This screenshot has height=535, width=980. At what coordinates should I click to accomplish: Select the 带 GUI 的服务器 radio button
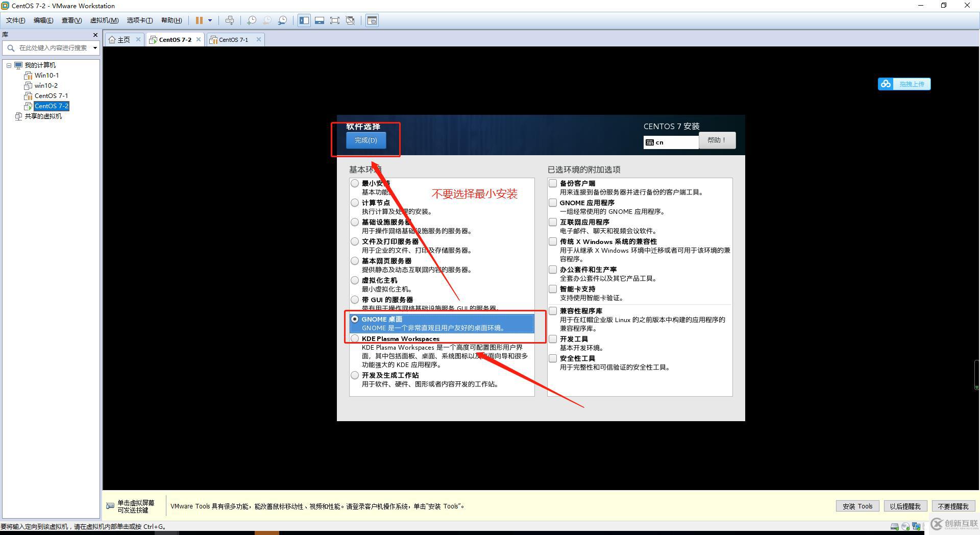pyautogui.click(x=355, y=300)
